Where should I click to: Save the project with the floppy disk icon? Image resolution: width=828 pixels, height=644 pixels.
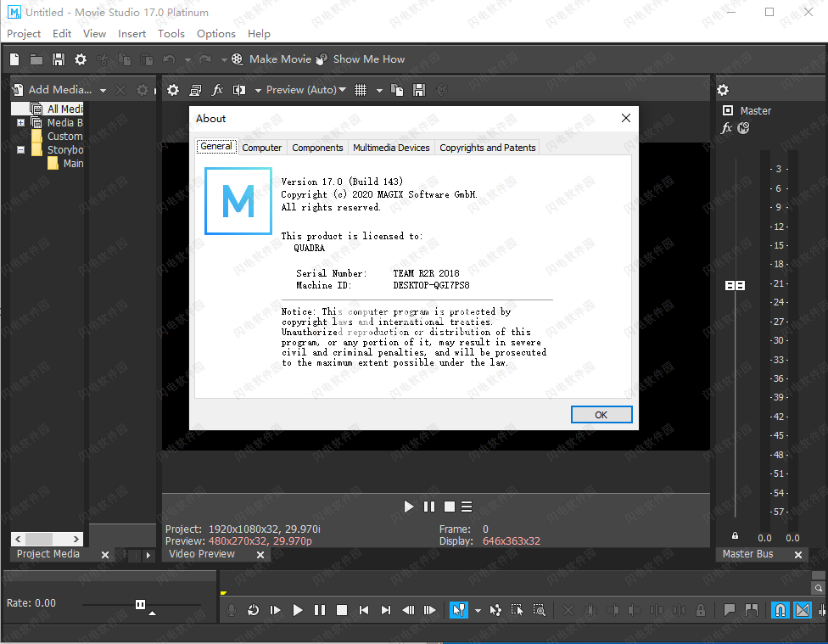[58, 59]
